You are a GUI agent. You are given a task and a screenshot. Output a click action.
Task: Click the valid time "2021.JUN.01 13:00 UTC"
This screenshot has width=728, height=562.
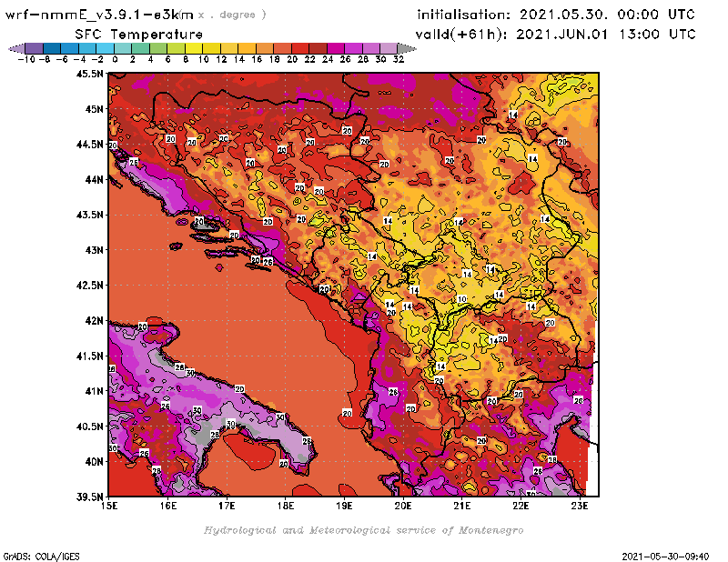[606, 34]
